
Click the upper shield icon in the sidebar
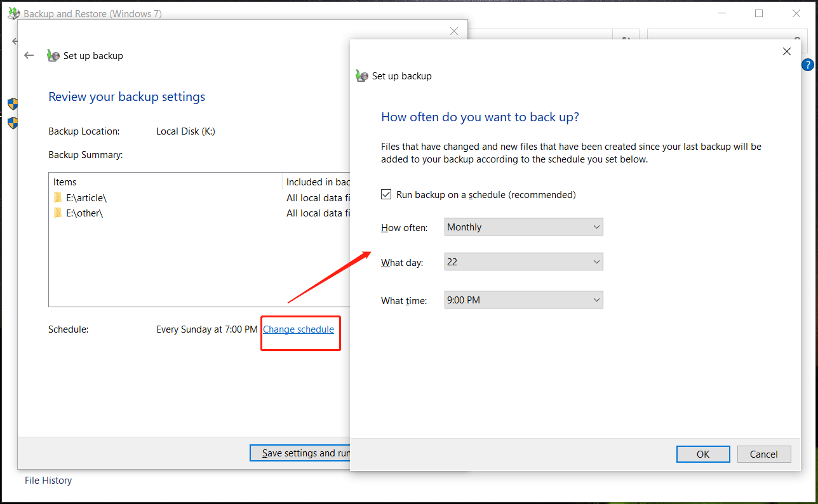[13, 103]
